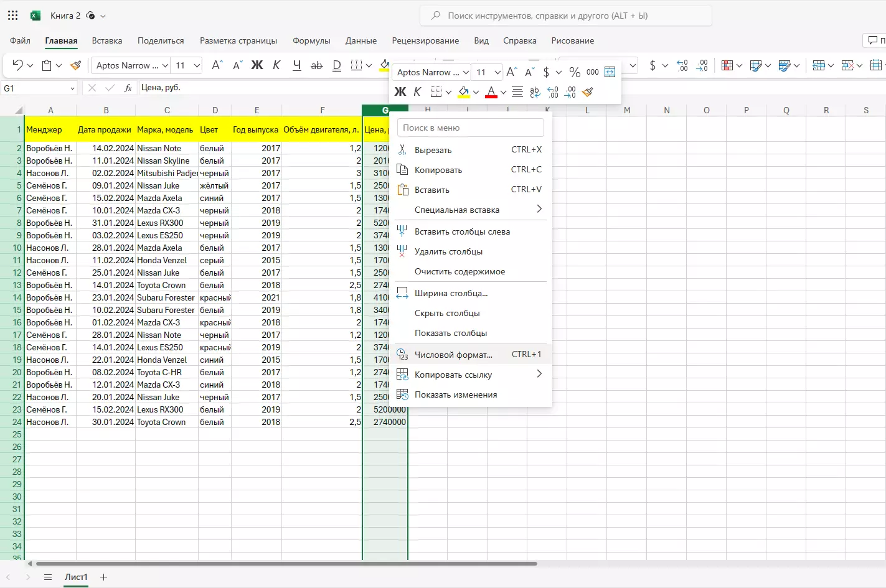Image resolution: width=886 pixels, height=588 pixels.
Task: Open the app launcher grid icon
Action: point(13,16)
